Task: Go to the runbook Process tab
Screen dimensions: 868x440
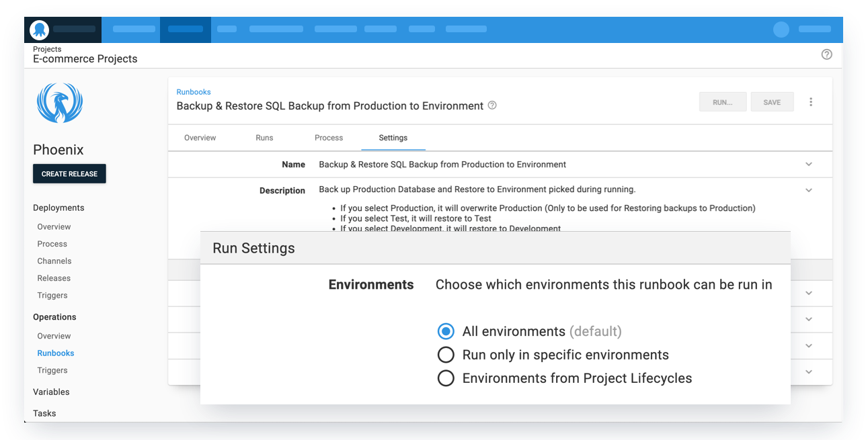Action: click(x=329, y=138)
